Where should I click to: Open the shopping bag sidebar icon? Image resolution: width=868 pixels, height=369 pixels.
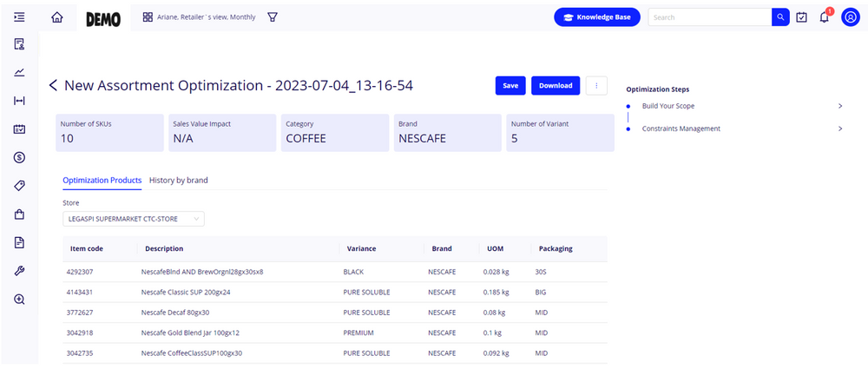click(x=19, y=214)
